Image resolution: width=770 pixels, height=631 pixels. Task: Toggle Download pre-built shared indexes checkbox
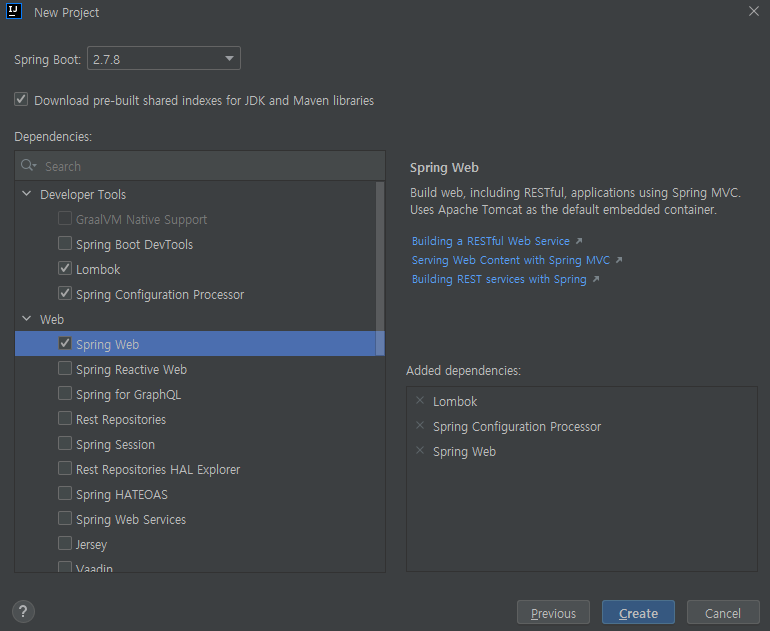(21, 100)
